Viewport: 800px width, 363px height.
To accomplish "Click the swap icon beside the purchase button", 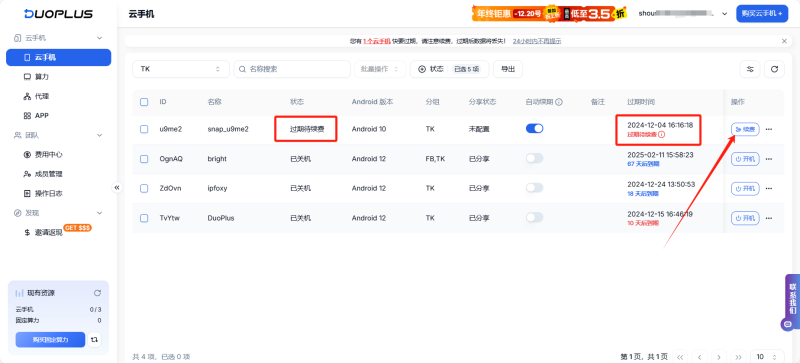I will click(x=94, y=339).
